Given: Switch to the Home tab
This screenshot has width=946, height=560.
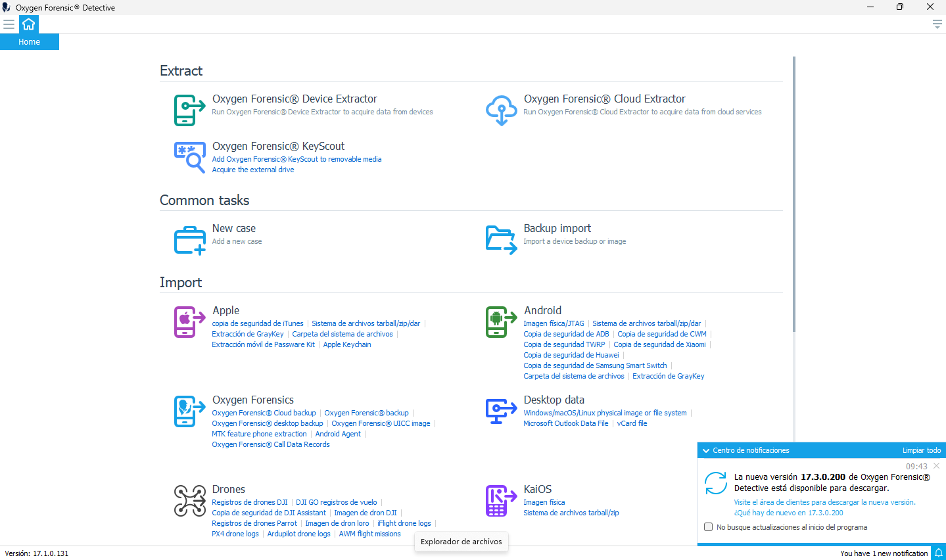Looking at the screenshot, I should 30,41.
